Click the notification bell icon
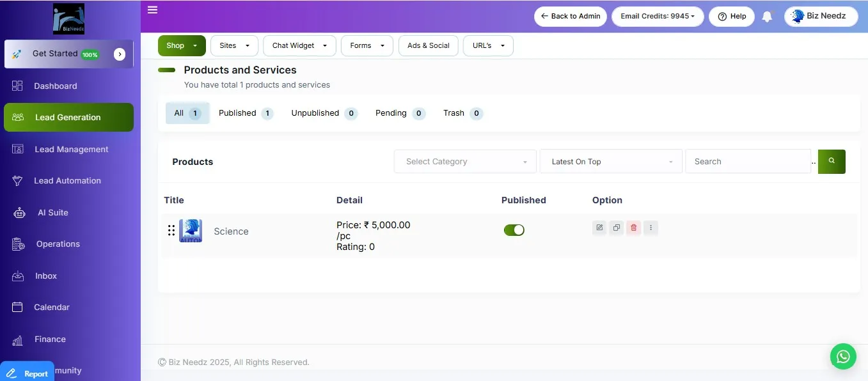Image resolution: width=868 pixels, height=381 pixels. tap(767, 17)
